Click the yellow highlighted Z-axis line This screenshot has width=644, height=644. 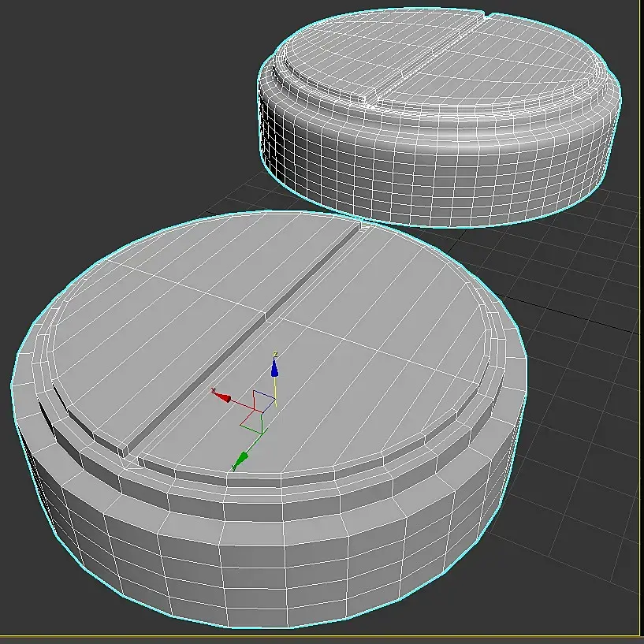pos(275,392)
